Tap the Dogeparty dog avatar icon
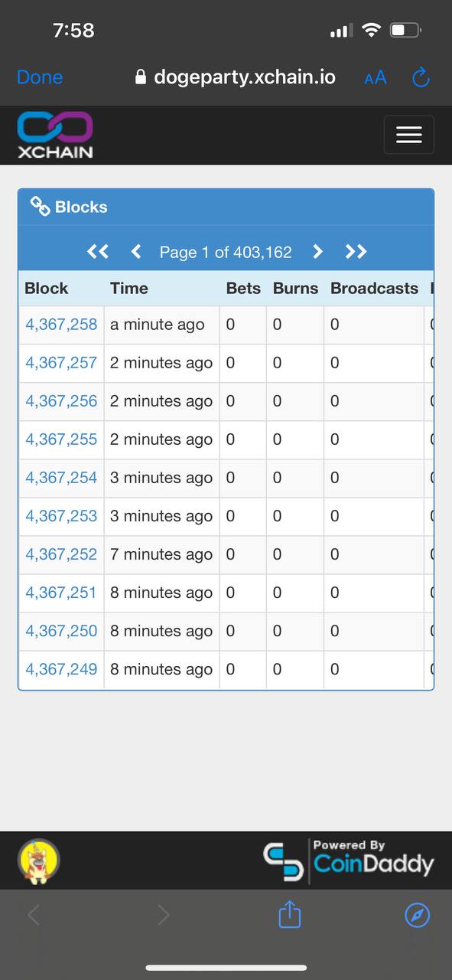The width and height of the screenshot is (452, 980). coord(39,861)
